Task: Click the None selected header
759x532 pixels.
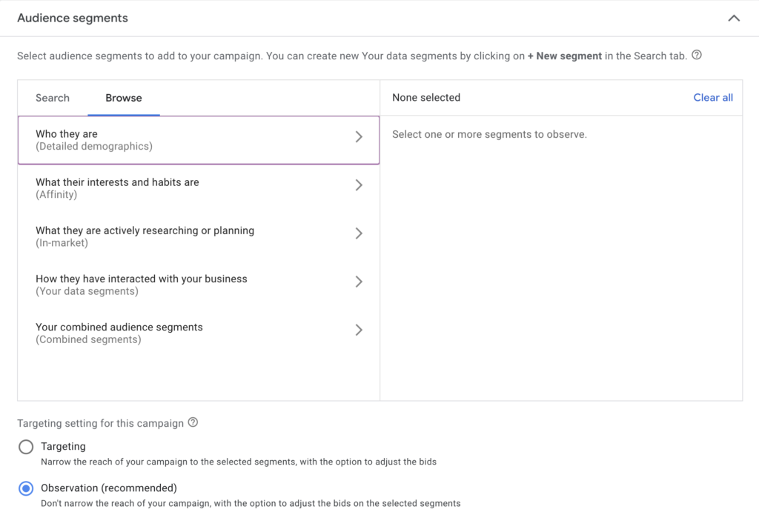Action: [x=426, y=97]
